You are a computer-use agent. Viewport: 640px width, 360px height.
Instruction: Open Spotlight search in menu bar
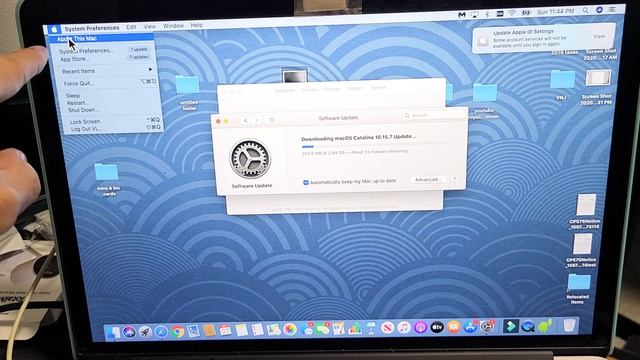pyautogui.click(x=585, y=11)
